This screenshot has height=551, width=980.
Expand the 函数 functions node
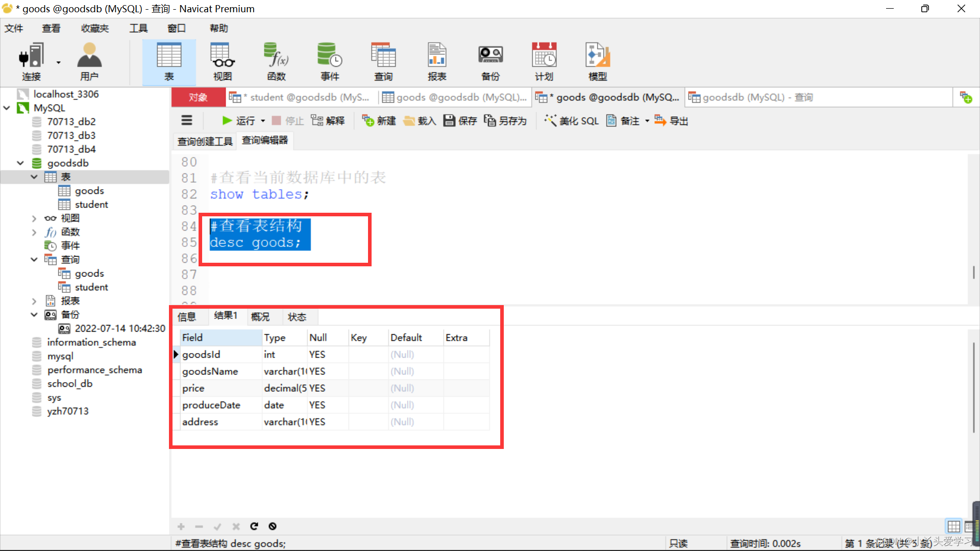click(x=34, y=232)
